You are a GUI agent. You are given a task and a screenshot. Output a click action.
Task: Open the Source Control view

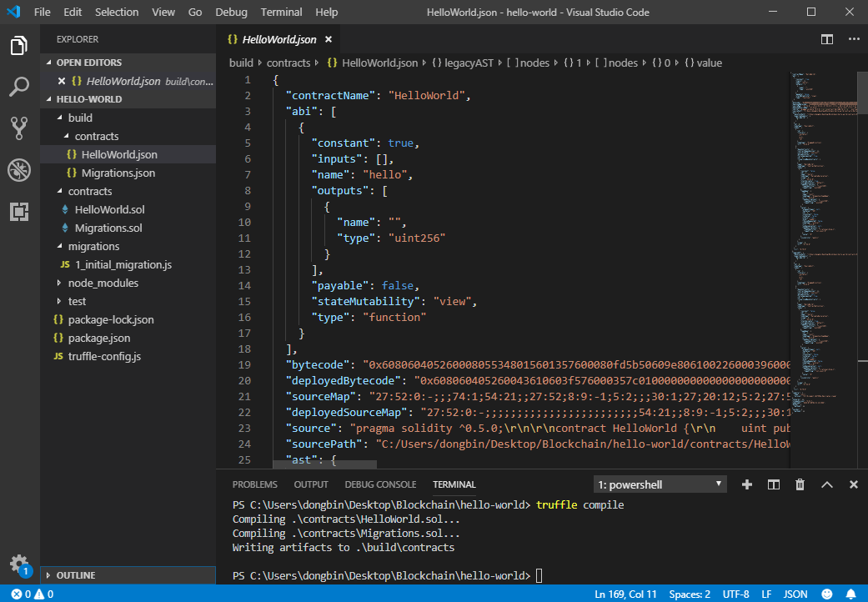tap(19, 128)
